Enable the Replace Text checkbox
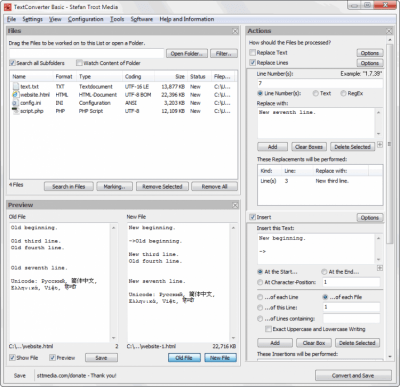 (253, 52)
